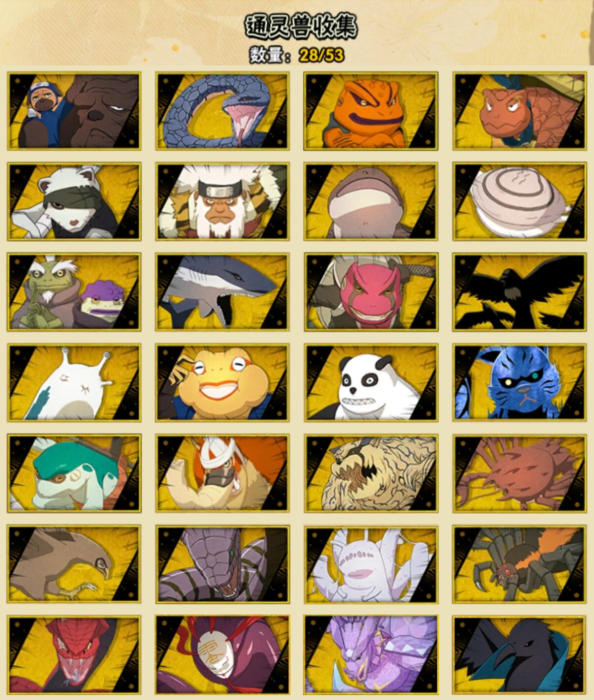Click the 数量 28/53 collection counter
This screenshot has width=594, height=700.
pos(297,54)
